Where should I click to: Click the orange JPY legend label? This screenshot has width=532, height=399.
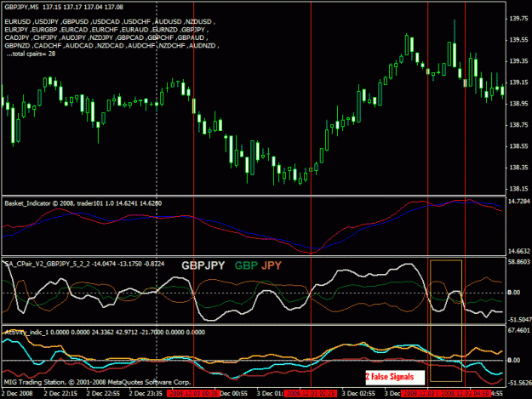tap(272, 265)
